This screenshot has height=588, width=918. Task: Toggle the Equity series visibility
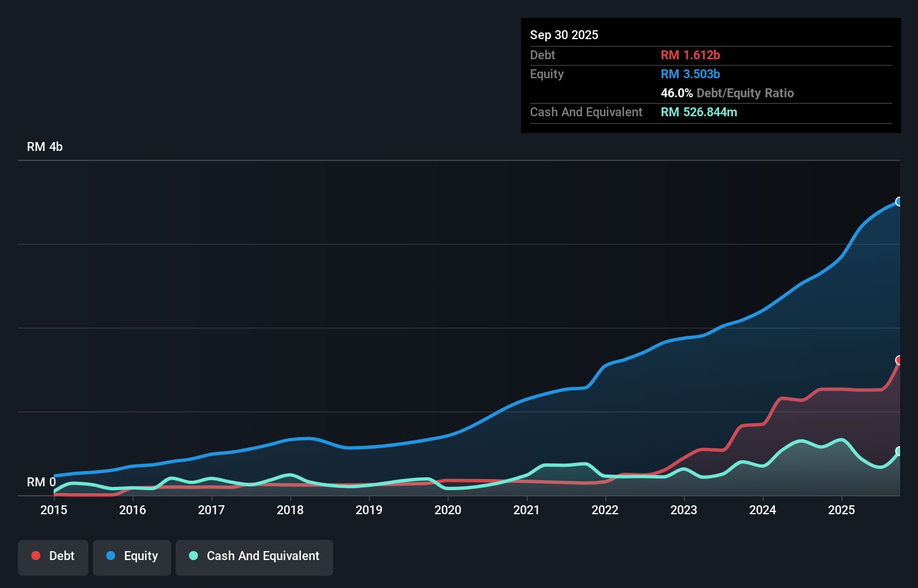[131, 556]
